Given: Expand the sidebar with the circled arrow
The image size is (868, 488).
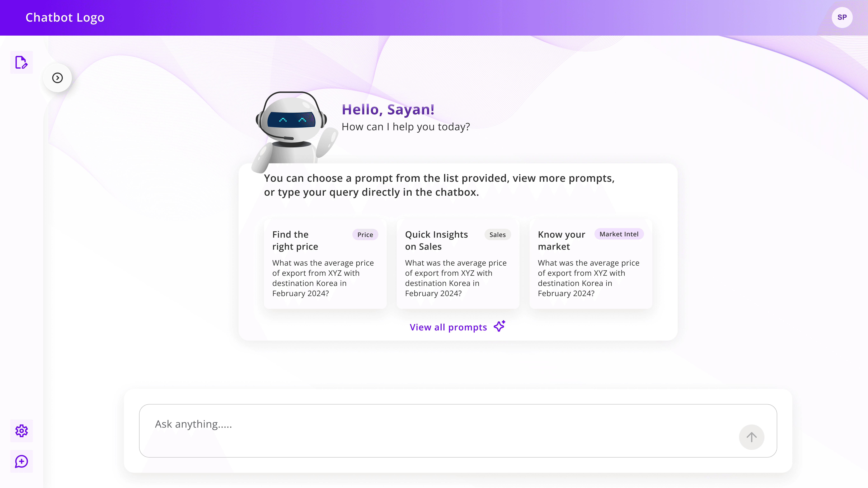Looking at the screenshot, I should [x=57, y=78].
